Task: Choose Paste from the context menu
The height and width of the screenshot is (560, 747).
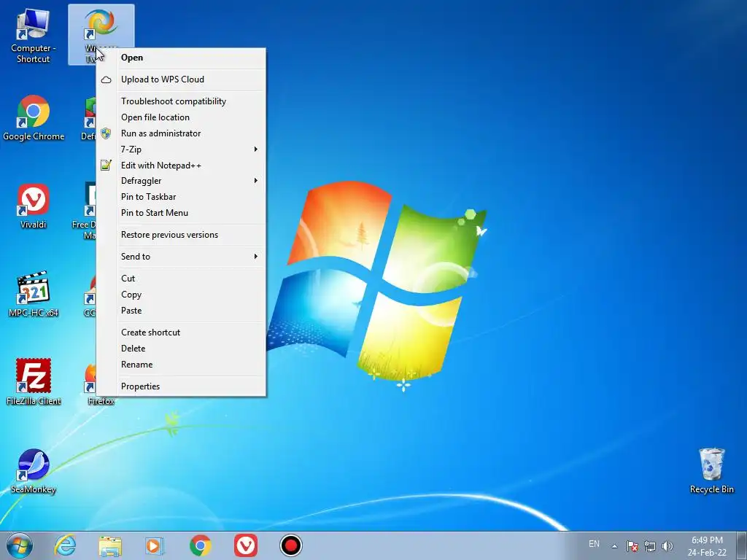Action: [x=181, y=311]
